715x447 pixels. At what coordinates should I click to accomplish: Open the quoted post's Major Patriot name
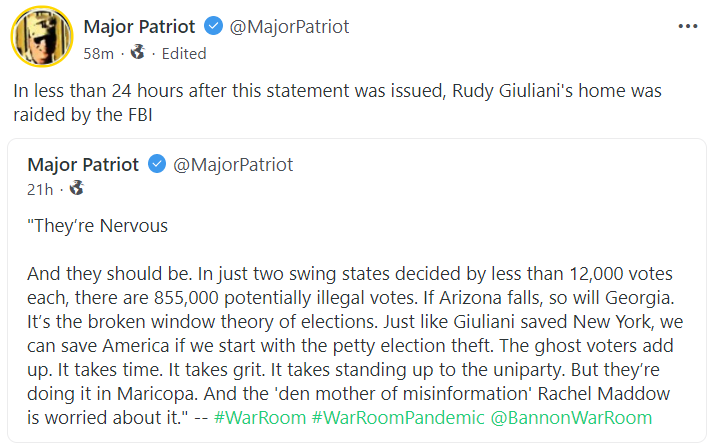pyautogui.click(x=84, y=164)
